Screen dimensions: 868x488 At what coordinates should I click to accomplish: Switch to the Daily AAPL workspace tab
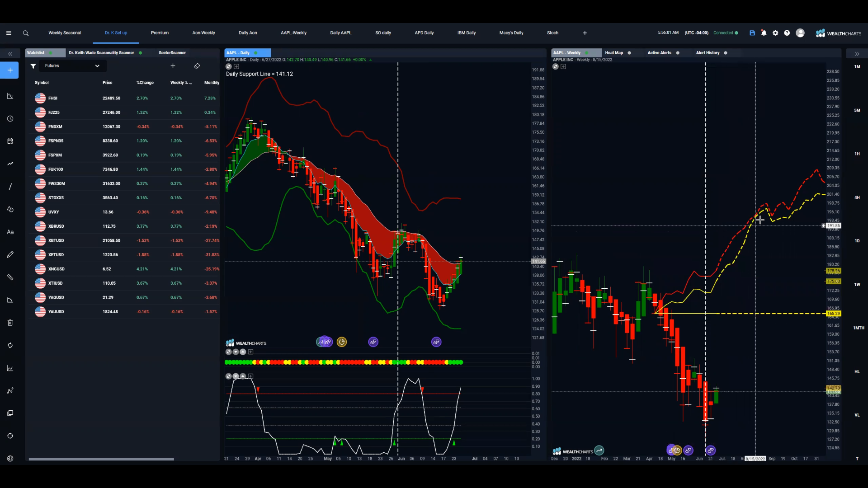click(340, 33)
